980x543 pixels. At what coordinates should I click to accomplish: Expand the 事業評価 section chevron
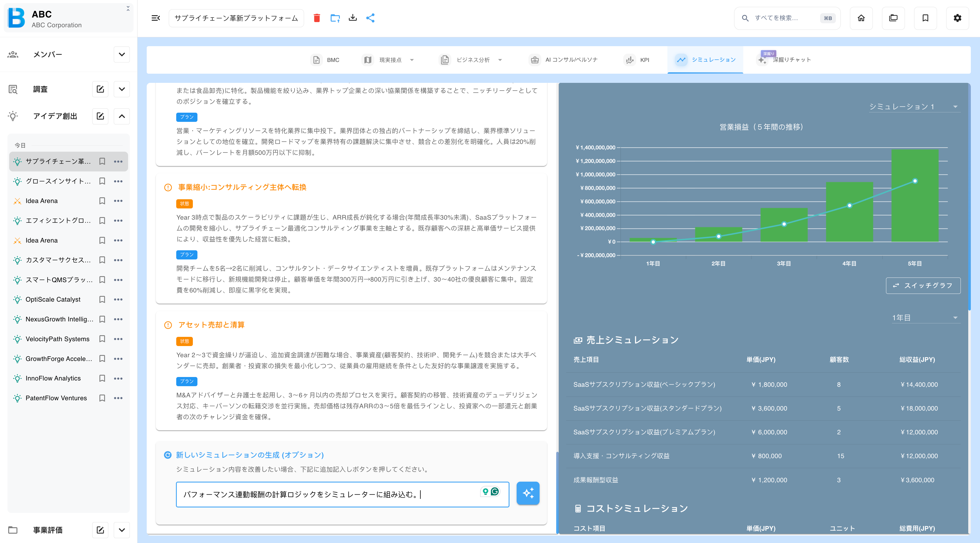[122, 530]
